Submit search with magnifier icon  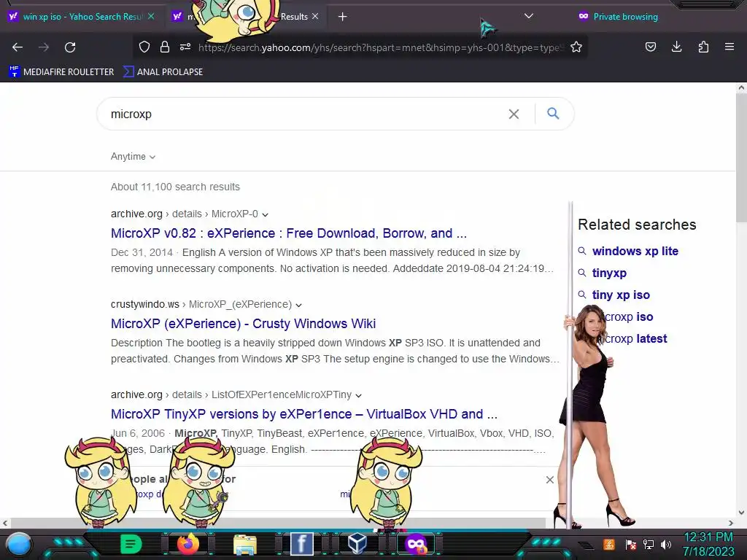[553, 113]
